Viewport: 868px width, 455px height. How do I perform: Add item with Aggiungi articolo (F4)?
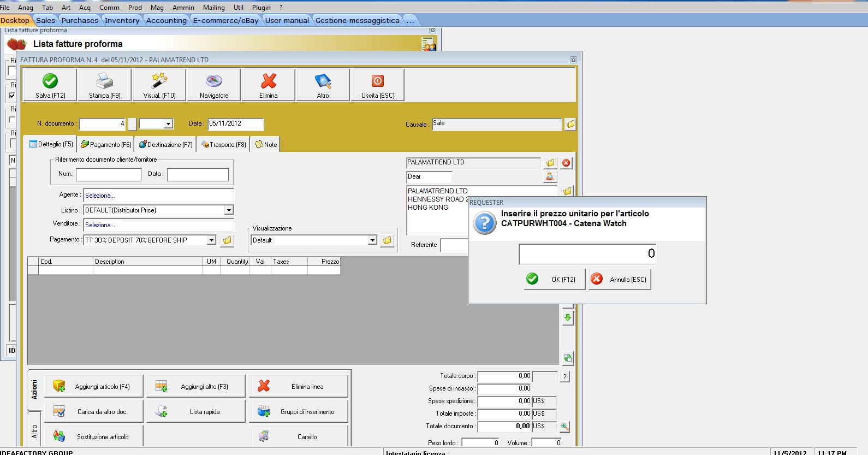tap(94, 386)
